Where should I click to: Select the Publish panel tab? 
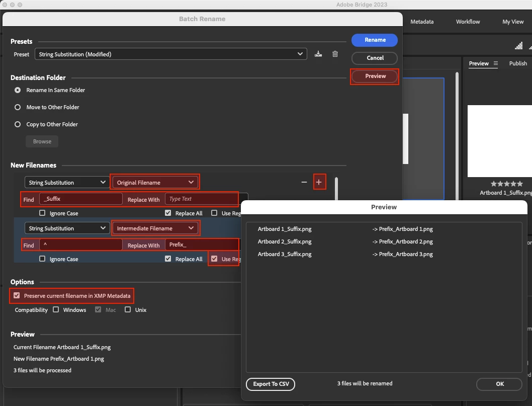click(518, 63)
